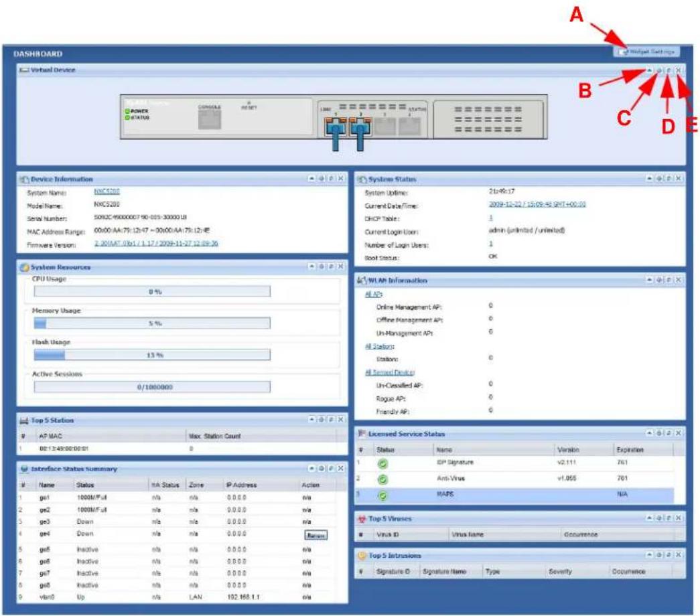700x616 pixels.
Task: Refresh the Device Information widget now
Action: tap(332, 179)
